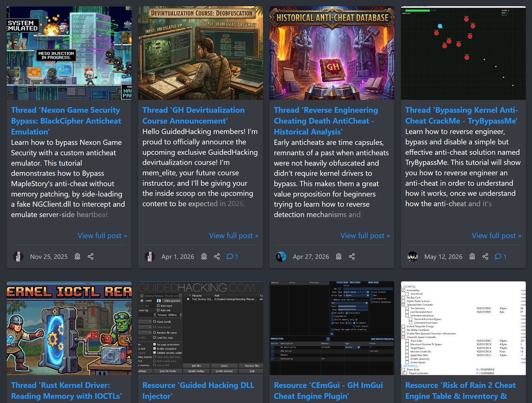Open resource 'Guided Hacking DLL Injector' title

coord(198,391)
